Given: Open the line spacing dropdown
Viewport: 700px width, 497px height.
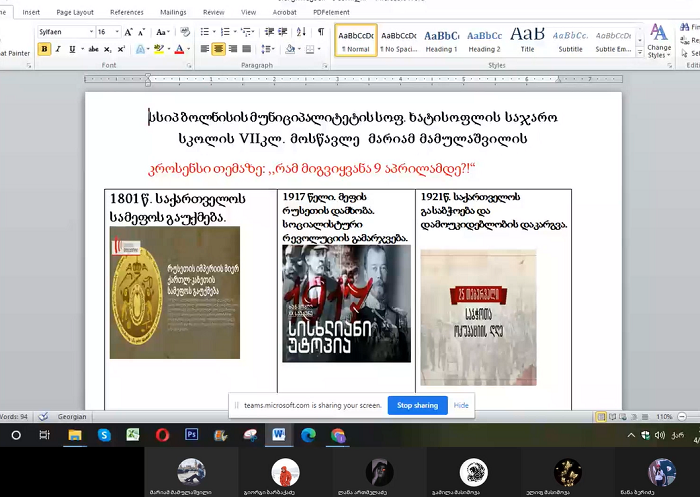Looking at the screenshot, I should click(268, 49).
